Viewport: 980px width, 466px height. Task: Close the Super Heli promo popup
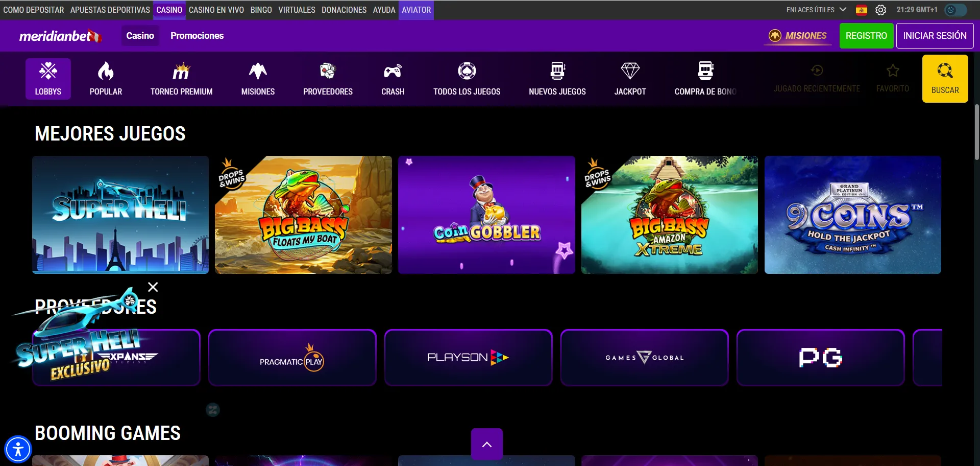(x=153, y=287)
